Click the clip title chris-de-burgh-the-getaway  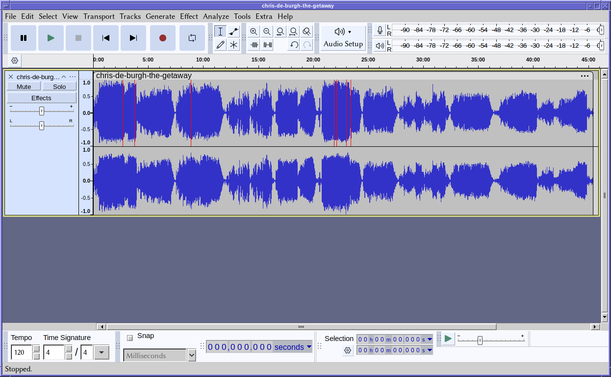(144, 76)
